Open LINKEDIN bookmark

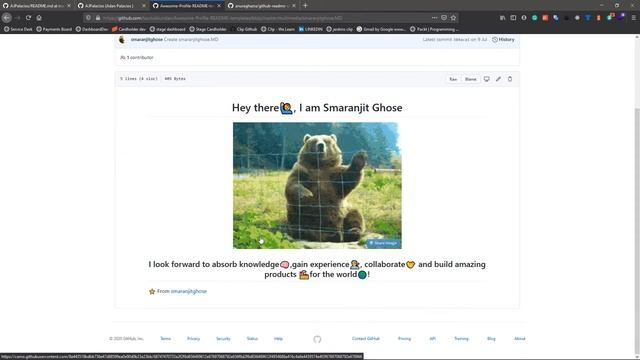pyautogui.click(x=311, y=29)
